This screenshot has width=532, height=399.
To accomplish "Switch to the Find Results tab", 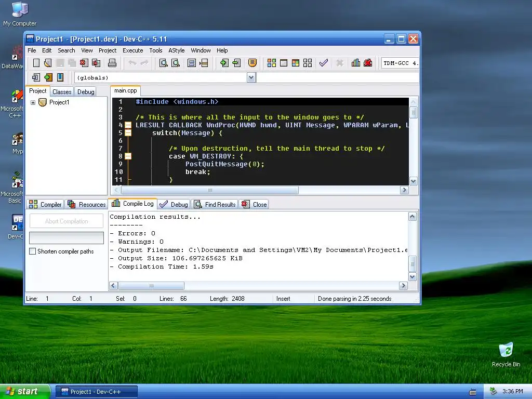I will (x=215, y=204).
